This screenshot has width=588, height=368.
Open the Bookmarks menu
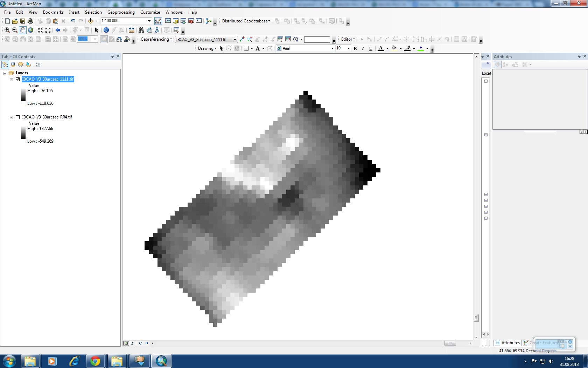(x=53, y=12)
